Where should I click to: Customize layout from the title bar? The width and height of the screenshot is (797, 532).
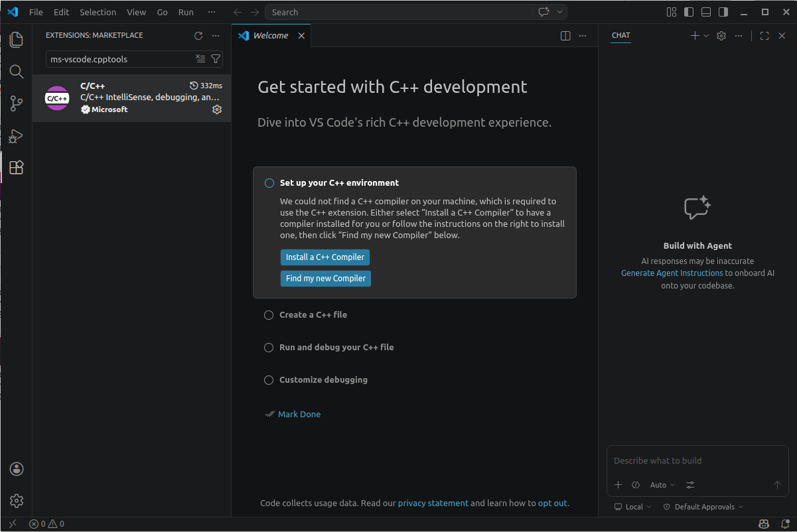pyautogui.click(x=672, y=12)
